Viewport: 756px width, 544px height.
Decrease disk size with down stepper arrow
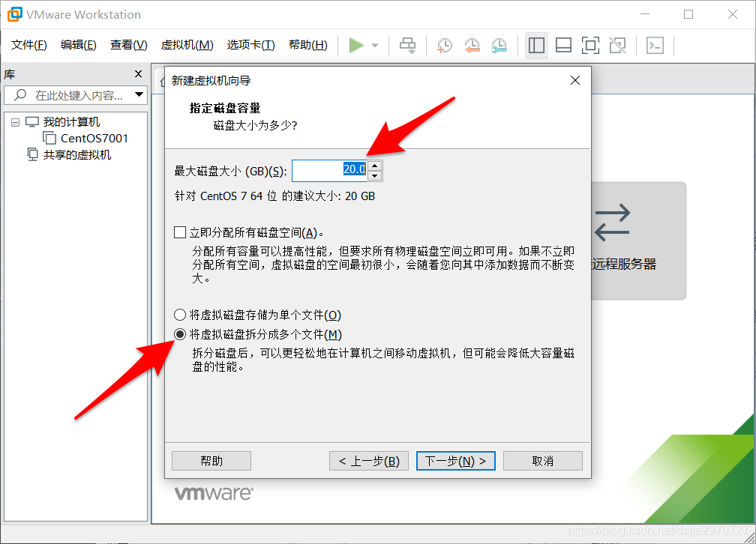(x=375, y=176)
